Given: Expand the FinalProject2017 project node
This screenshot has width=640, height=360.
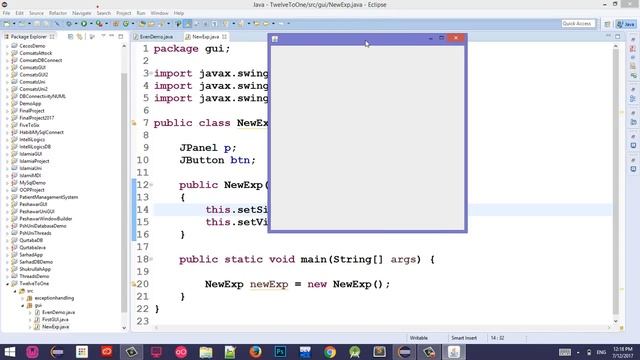Looking at the screenshot, I should (x=7, y=118).
